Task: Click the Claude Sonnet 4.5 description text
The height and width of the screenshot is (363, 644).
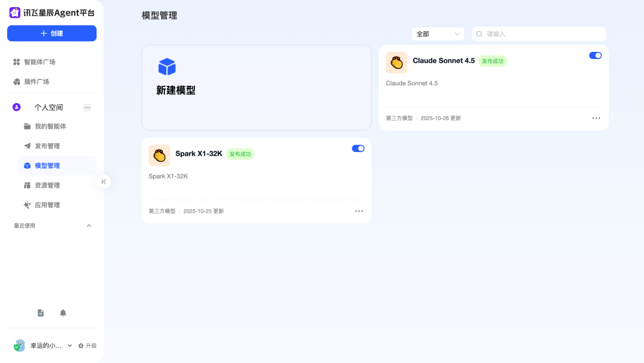Action: coord(411,83)
